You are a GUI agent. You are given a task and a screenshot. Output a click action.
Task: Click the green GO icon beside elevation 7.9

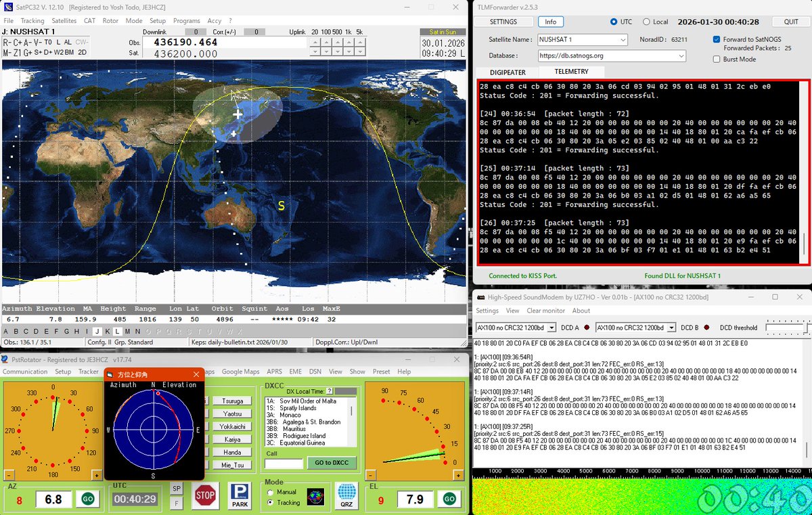click(449, 499)
